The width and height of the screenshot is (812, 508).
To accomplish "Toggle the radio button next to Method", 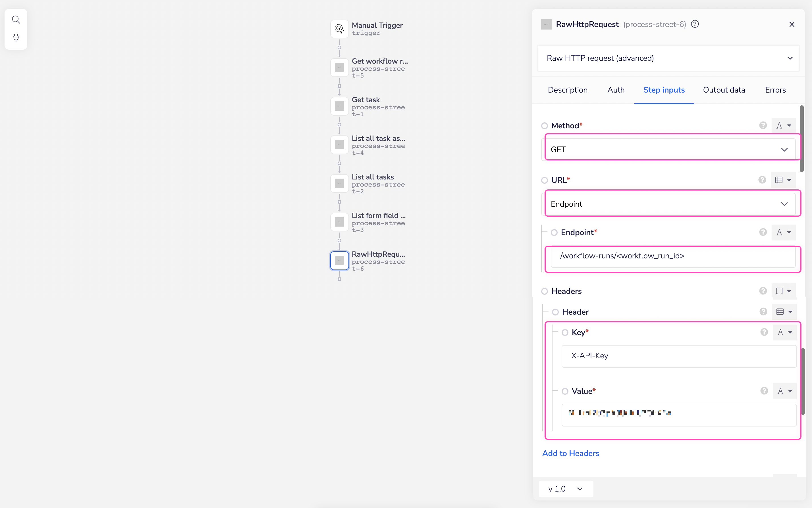I will [544, 126].
